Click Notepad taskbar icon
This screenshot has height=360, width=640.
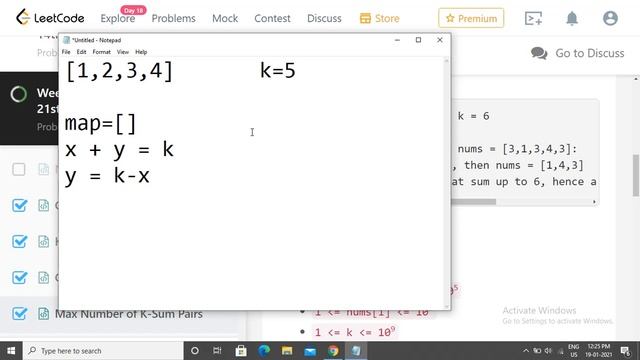pyautogui.click(x=356, y=351)
